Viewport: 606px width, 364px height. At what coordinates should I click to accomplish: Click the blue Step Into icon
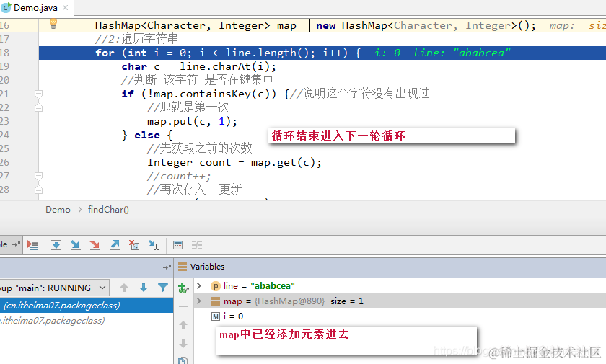tap(75, 245)
